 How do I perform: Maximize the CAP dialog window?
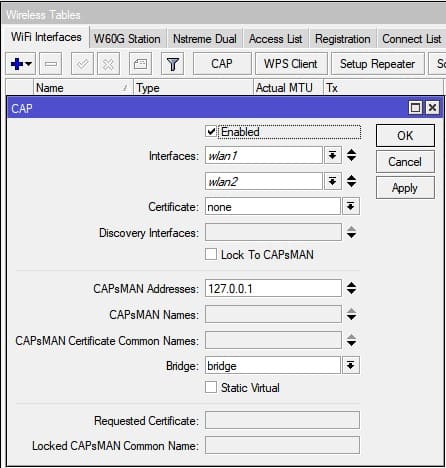coord(415,108)
